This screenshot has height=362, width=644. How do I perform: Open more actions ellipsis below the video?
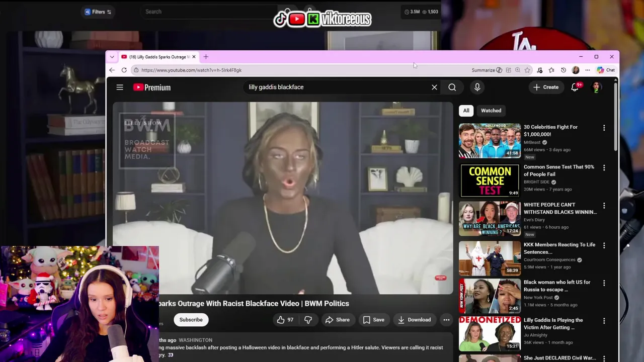click(446, 320)
